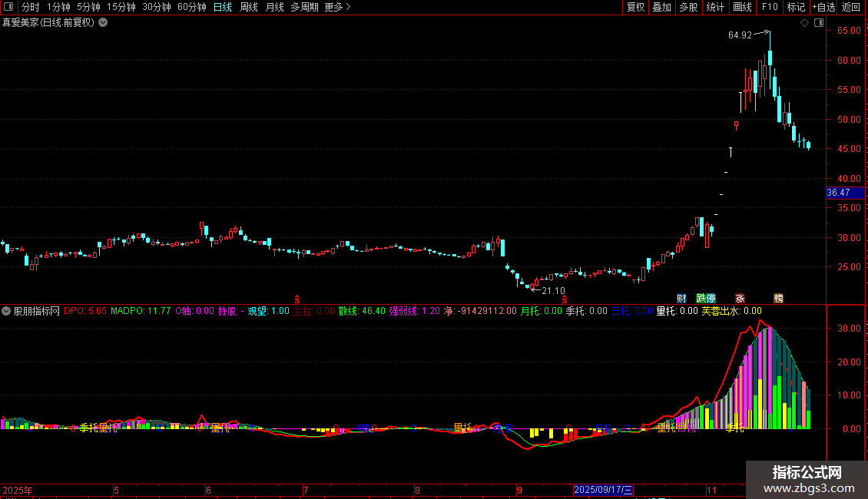The width and height of the screenshot is (868, 499).
Task: Click the 强弱线: 1.20 readout
Action: tap(414, 311)
